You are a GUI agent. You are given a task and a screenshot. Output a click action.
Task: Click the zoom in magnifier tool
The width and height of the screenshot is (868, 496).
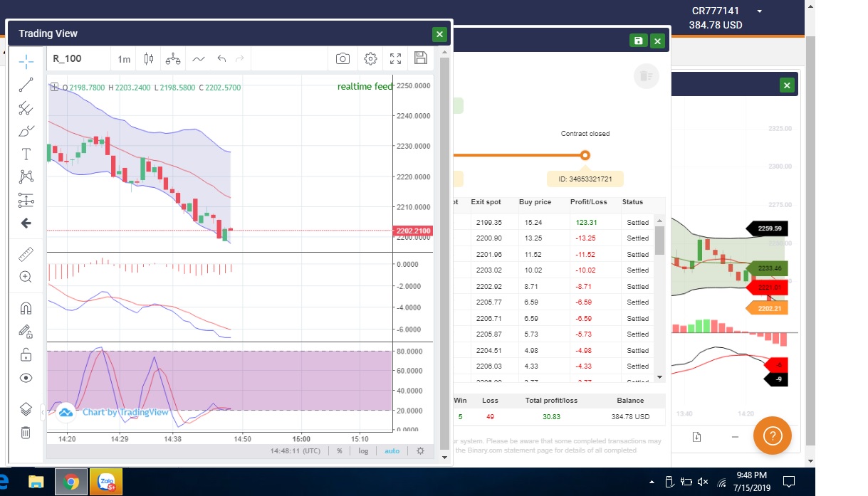click(x=26, y=278)
